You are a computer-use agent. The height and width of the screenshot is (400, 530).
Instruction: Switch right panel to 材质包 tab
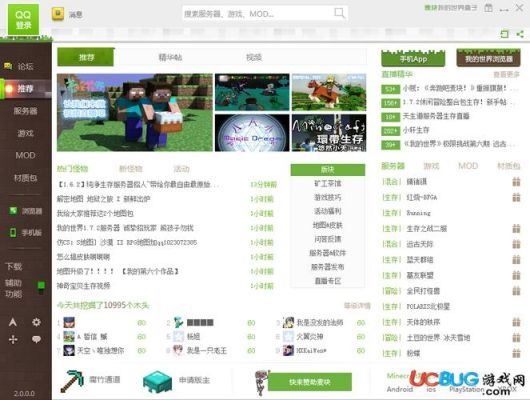508,166
